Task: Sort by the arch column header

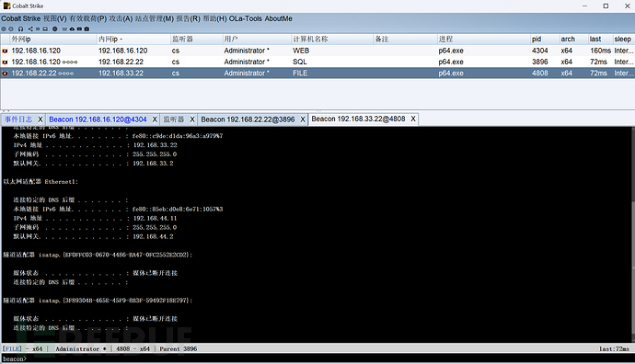Action: (x=573, y=40)
